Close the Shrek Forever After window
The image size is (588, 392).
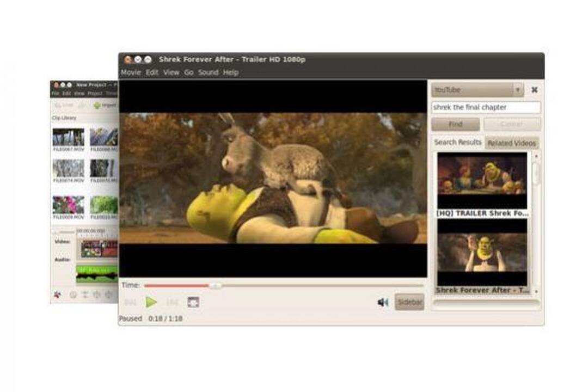tap(128, 59)
